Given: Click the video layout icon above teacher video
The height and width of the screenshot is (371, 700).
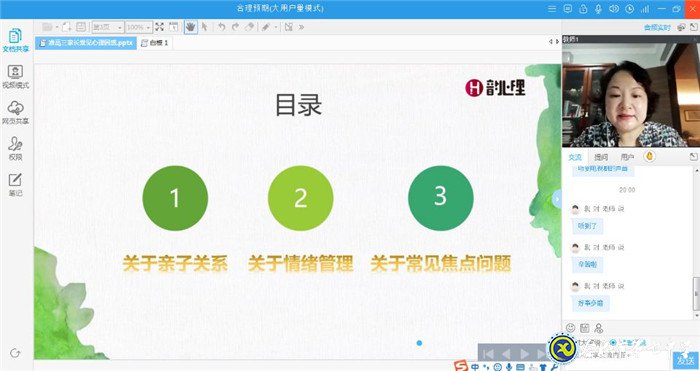Looking at the screenshot, I should [681, 27].
